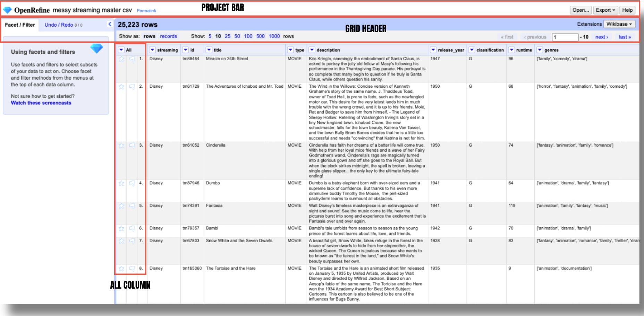Image resolution: width=644 pixels, height=316 pixels.
Task: Flag row 7 Snow White
Action: (132, 241)
